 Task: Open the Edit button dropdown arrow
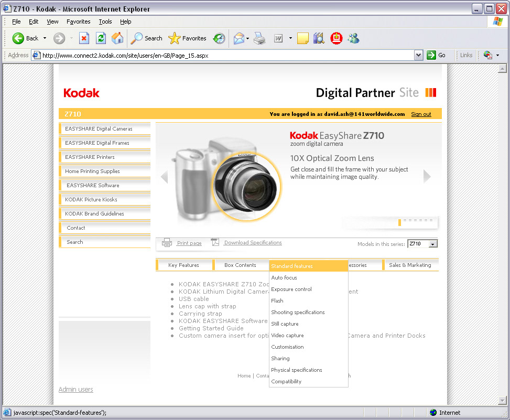click(x=290, y=38)
